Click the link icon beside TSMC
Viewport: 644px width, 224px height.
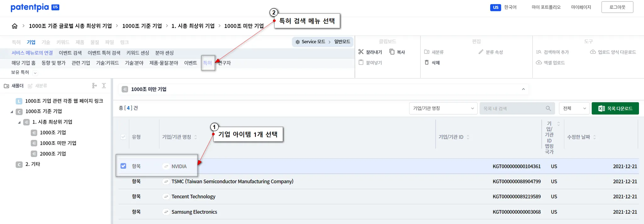click(166, 182)
